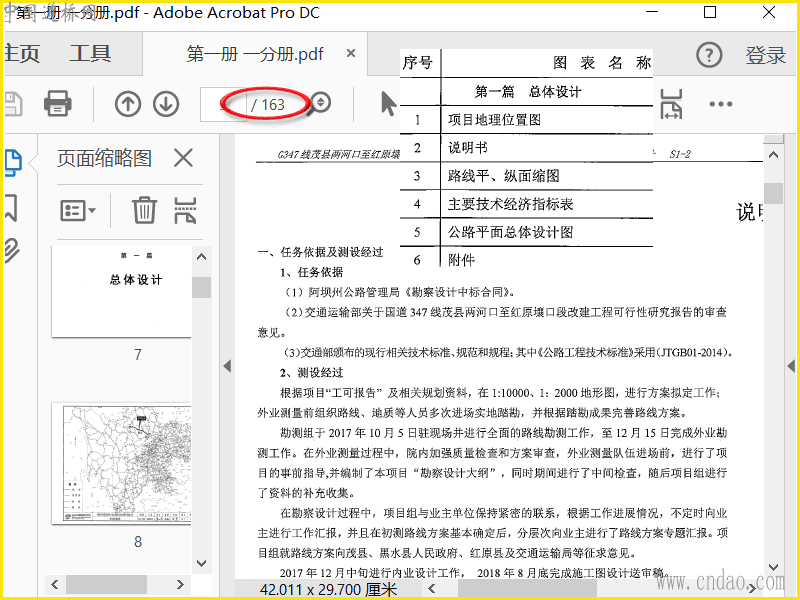Delete selected page with trash icon

point(144,210)
